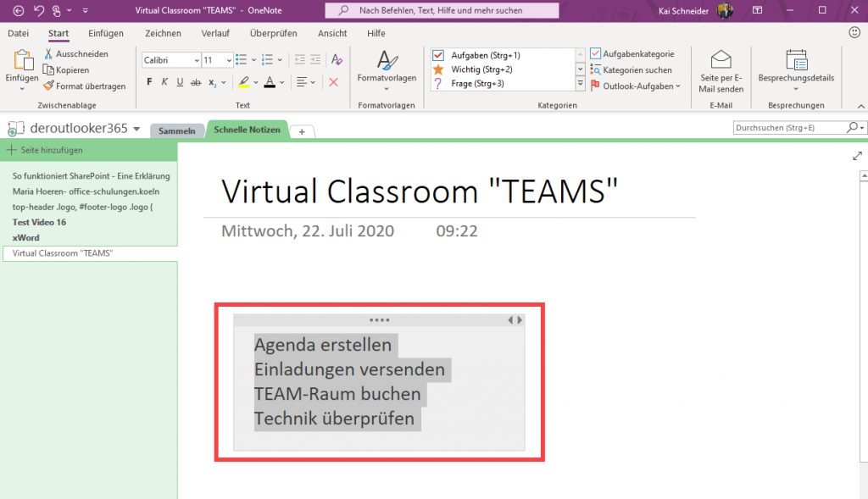This screenshot has height=499, width=868.
Task: Click Durchsuchen search field
Action: pos(790,128)
